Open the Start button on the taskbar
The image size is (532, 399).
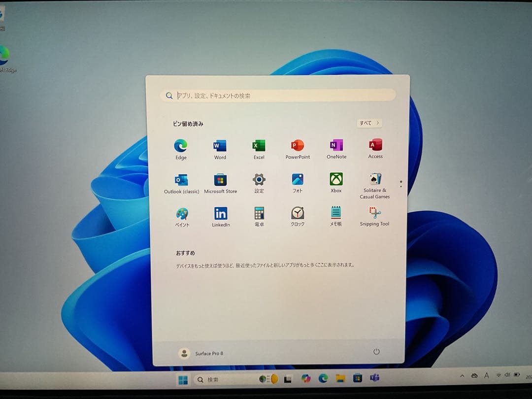tap(184, 379)
